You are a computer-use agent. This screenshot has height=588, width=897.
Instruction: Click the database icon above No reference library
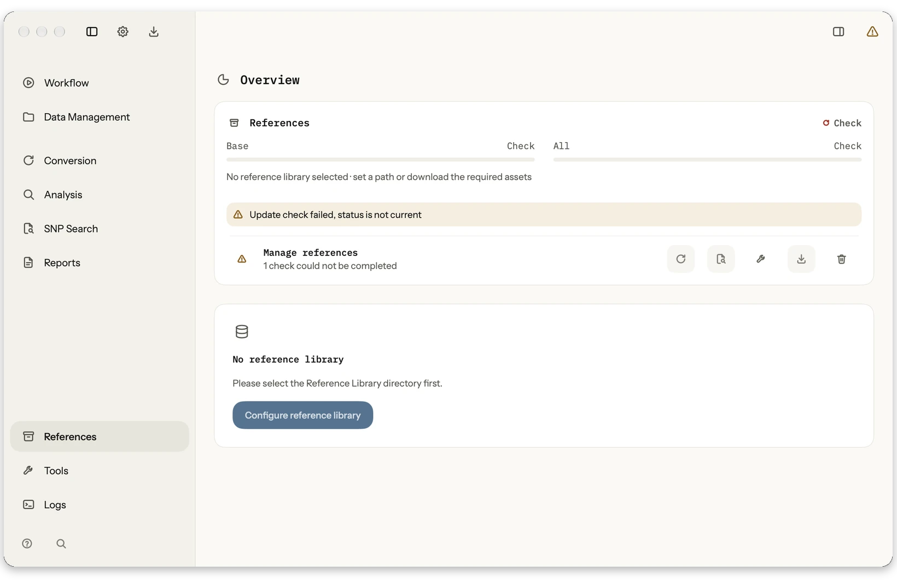[x=242, y=331]
